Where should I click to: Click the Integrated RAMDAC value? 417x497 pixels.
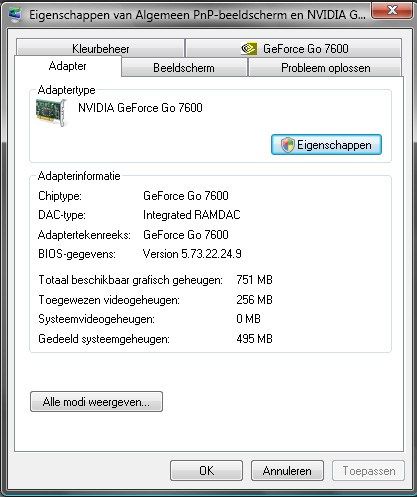[192, 215]
